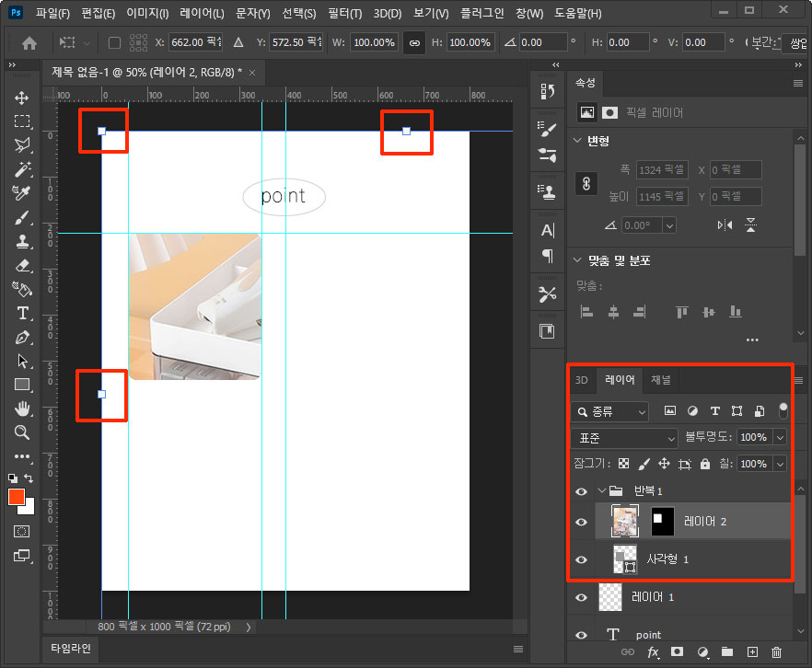Select the Horizontal Type tool
The height and width of the screenshot is (668, 812).
coord(22,313)
